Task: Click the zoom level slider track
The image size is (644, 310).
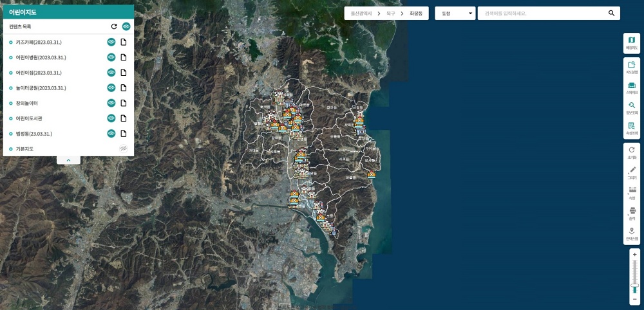Action: (x=634, y=272)
